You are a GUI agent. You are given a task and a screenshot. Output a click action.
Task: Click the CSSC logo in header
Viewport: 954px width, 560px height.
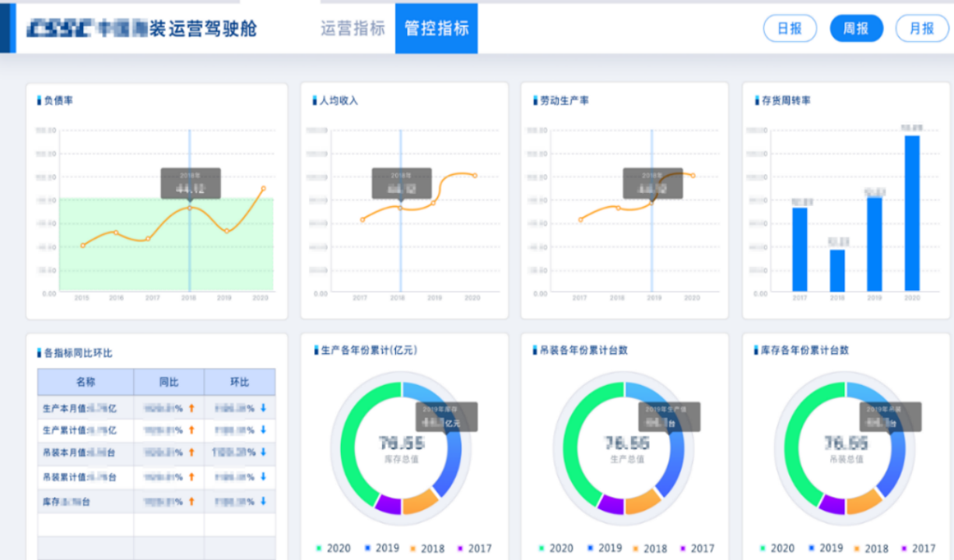[61, 30]
